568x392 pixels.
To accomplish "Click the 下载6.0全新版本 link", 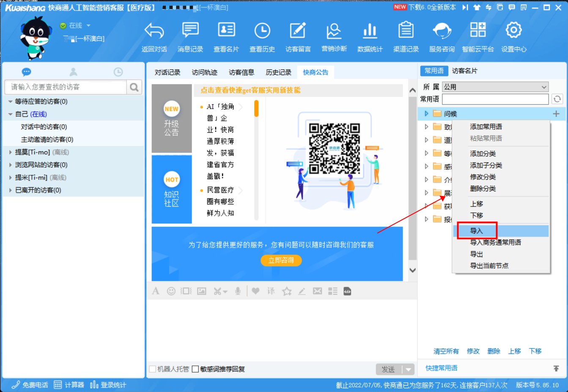I will (x=432, y=7).
